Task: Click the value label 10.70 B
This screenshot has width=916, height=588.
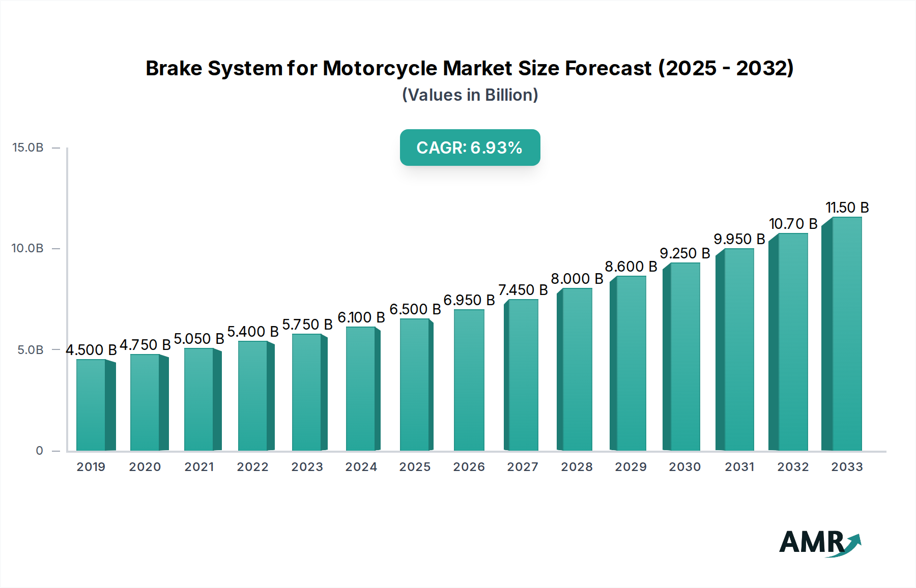Action: (x=794, y=222)
